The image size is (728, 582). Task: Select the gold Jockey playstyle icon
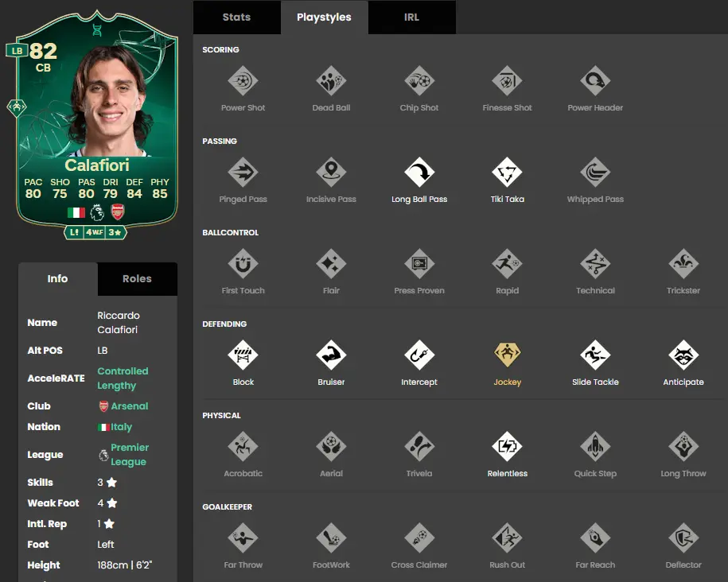[507, 355]
